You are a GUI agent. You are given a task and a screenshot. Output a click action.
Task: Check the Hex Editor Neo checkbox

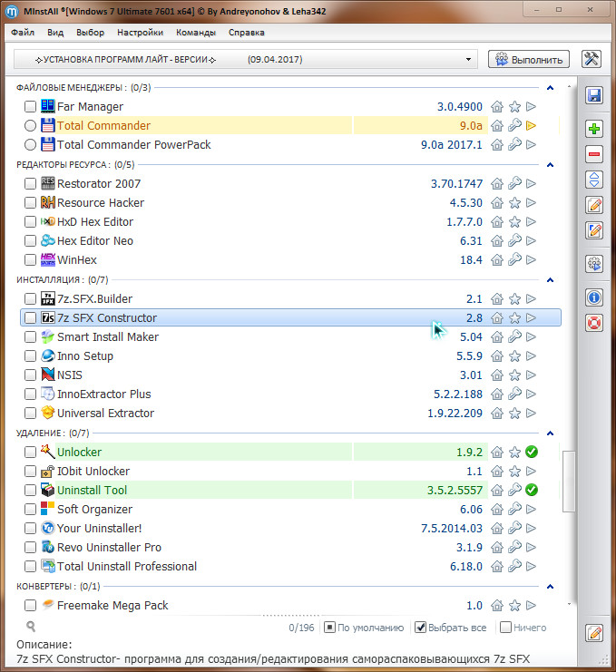coord(30,241)
